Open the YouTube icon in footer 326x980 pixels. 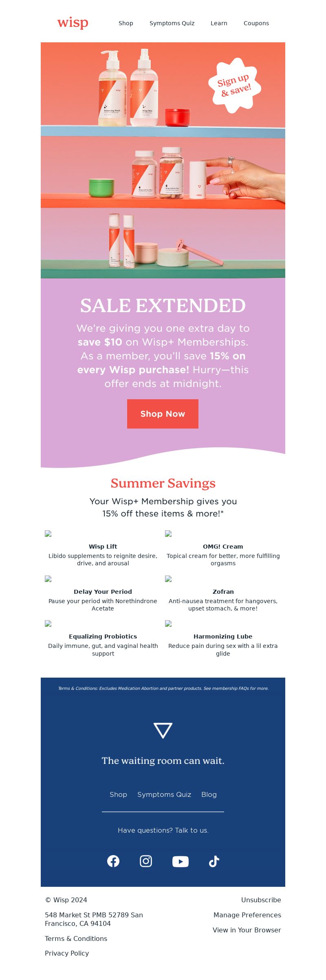point(181,862)
